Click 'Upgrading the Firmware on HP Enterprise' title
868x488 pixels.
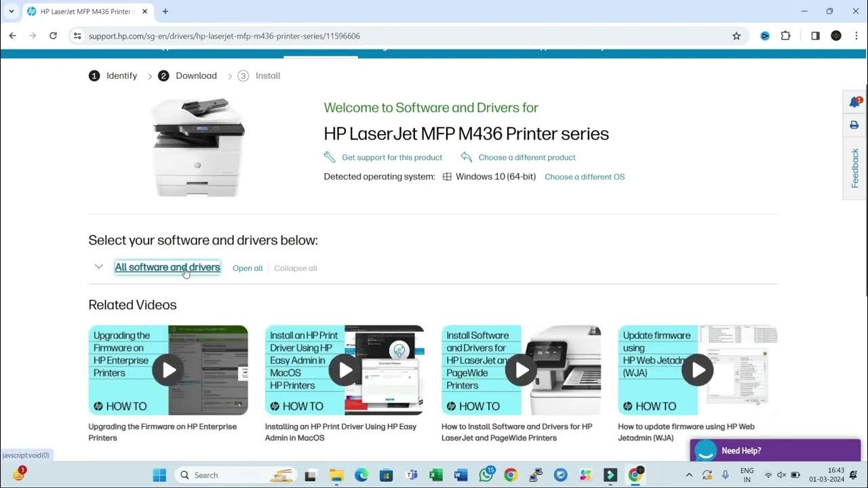tap(163, 432)
